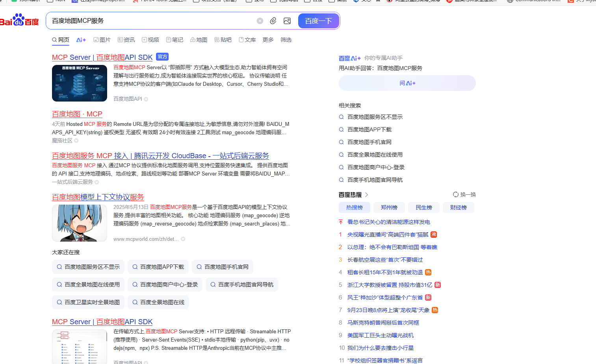Screen dimensions: 596x364
Task: Click the 换一换 refresh icon
Action: coord(456,194)
